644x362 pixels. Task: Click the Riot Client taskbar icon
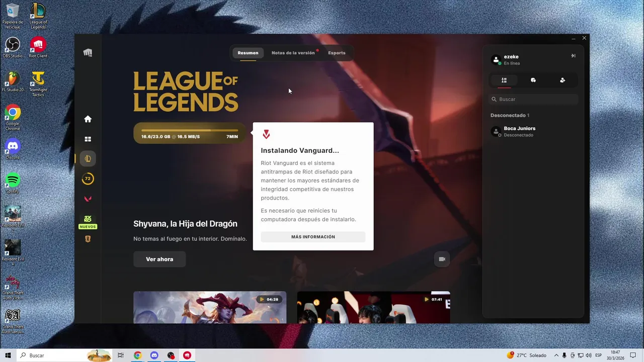pos(187,355)
